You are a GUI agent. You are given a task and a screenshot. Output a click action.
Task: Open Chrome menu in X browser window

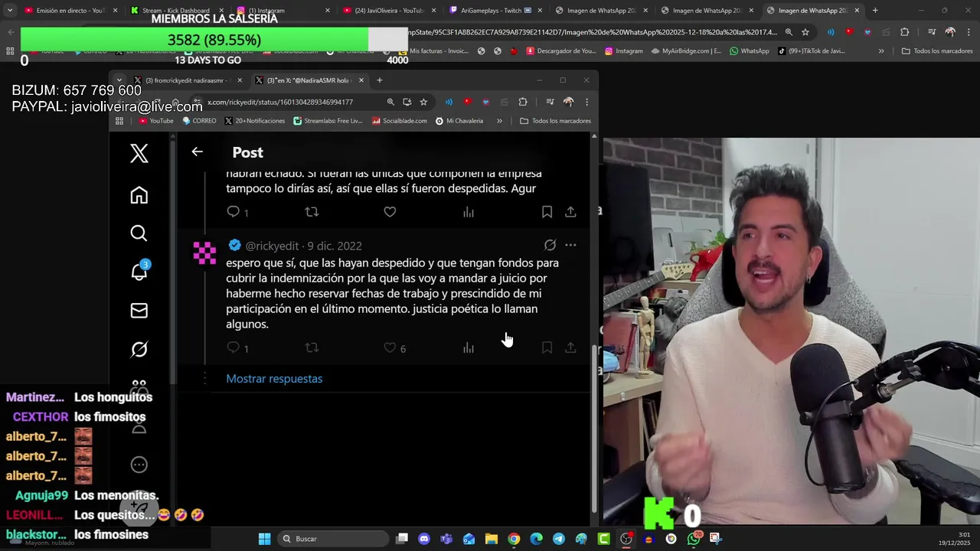coord(586,102)
